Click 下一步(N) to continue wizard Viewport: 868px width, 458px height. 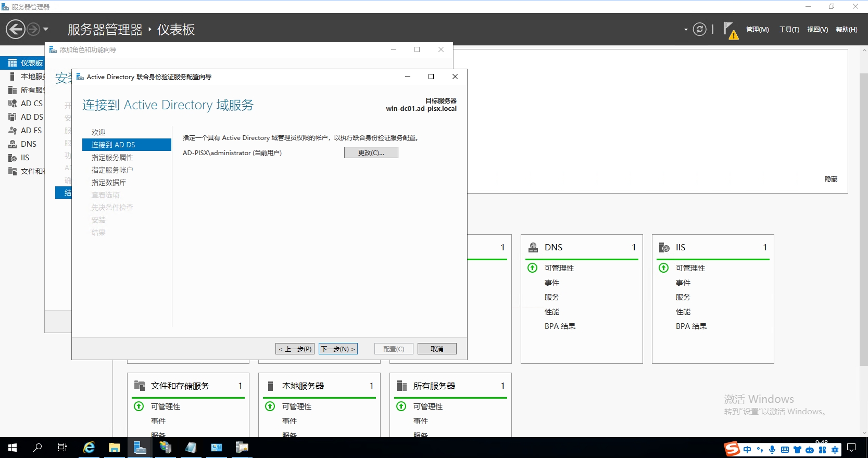pos(338,349)
